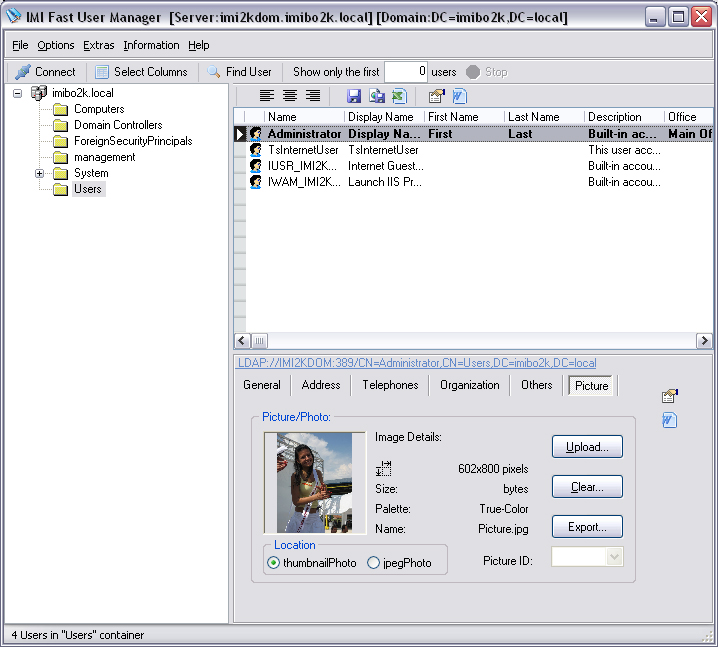Image resolution: width=718 pixels, height=647 pixels.
Task: Click the horizontal scrollbar thumb
Action: point(259,340)
